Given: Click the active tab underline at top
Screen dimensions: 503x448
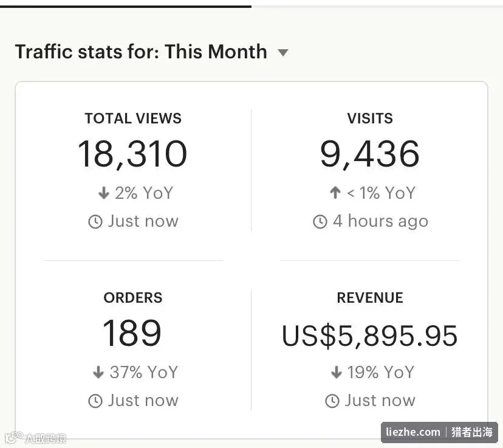Looking at the screenshot, I should [126, 7].
